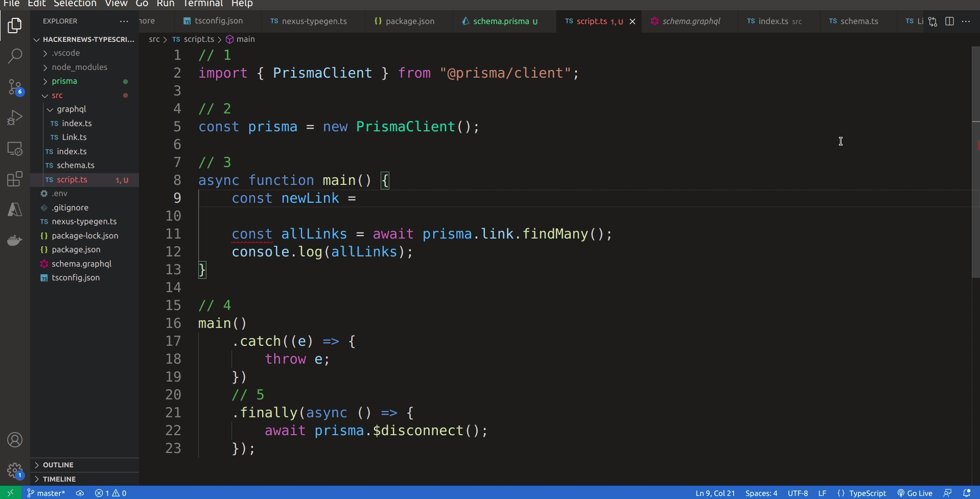
Task: Open index.ts inside graphql folder
Action: (x=85, y=124)
